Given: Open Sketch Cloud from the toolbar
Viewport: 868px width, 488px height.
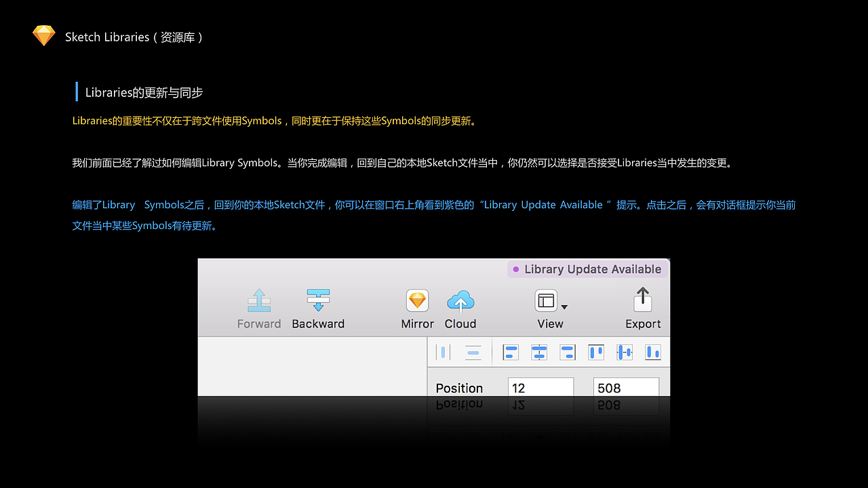Looking at the screenshot, I should tap(460, 301).
